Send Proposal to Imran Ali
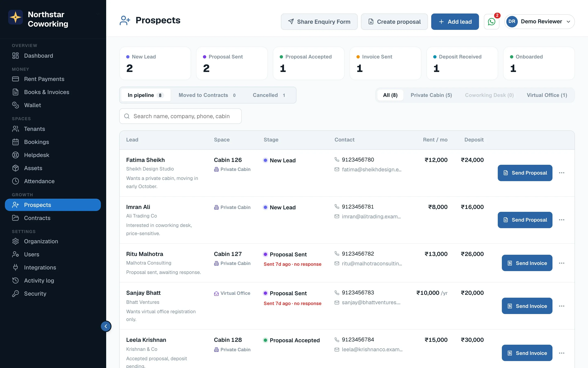This screenshot has width=588, height=368. coord(525,220)
